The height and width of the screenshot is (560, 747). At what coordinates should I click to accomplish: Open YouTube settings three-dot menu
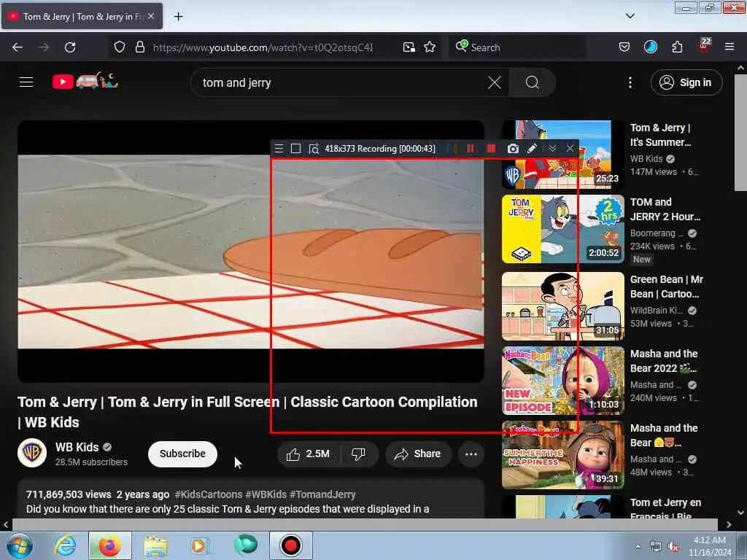coord(630,83)
